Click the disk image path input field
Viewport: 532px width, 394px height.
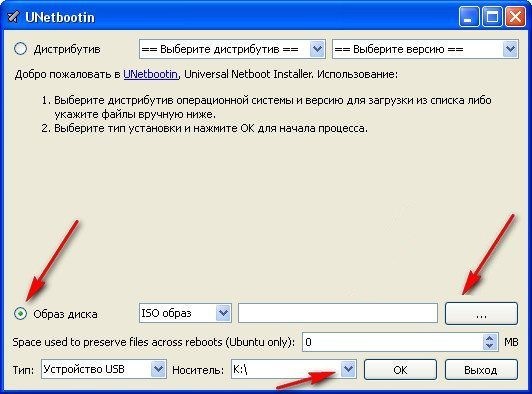coord(338,313)
